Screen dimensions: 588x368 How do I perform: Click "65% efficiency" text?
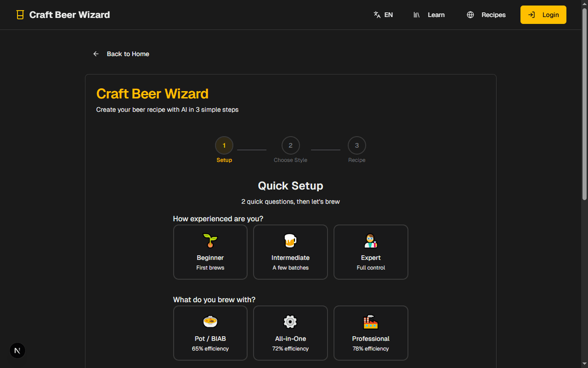point(210,349)
